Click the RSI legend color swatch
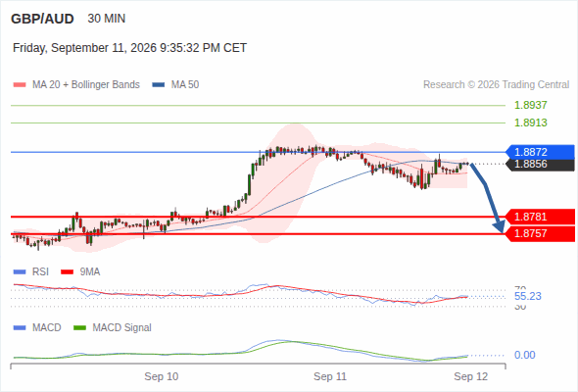 tap(20, 272)
